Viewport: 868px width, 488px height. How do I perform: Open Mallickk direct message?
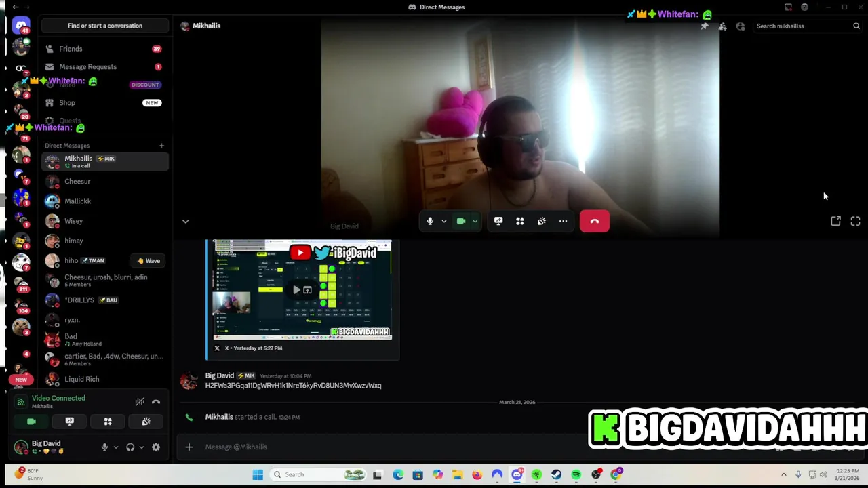pyautogui.click(x=105, y=201)
